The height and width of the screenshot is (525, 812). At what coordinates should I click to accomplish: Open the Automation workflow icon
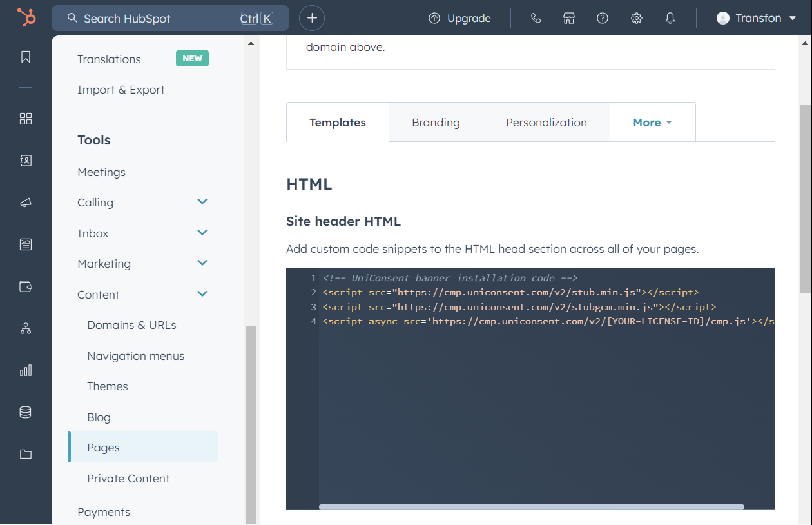pos(26,328)
